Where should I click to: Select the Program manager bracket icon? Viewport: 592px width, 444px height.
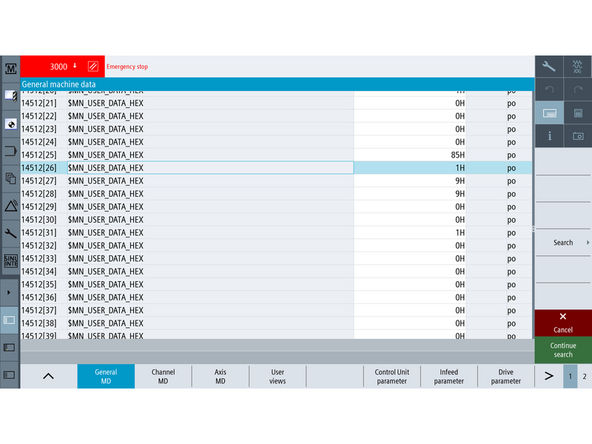click(11, 151)
